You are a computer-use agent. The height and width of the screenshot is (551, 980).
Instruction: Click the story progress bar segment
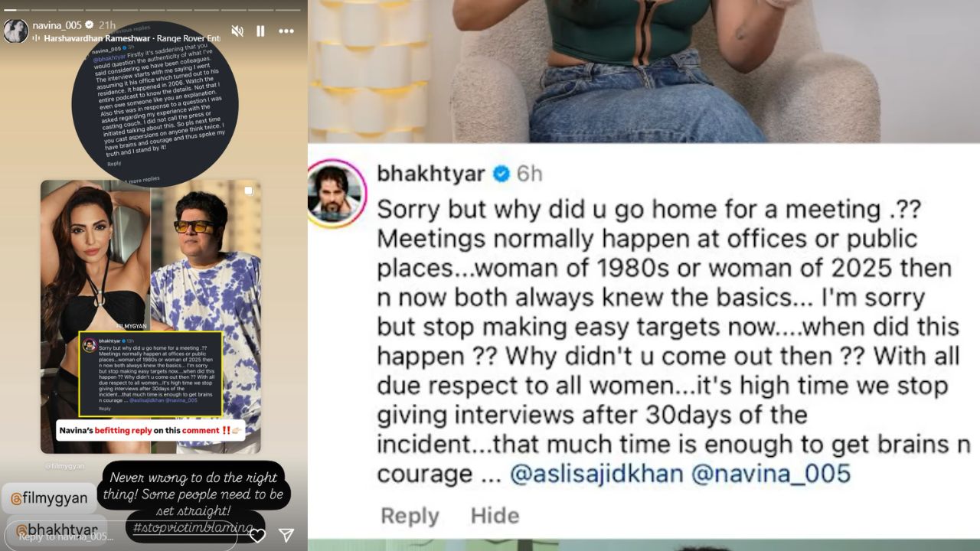click(153, 7)
